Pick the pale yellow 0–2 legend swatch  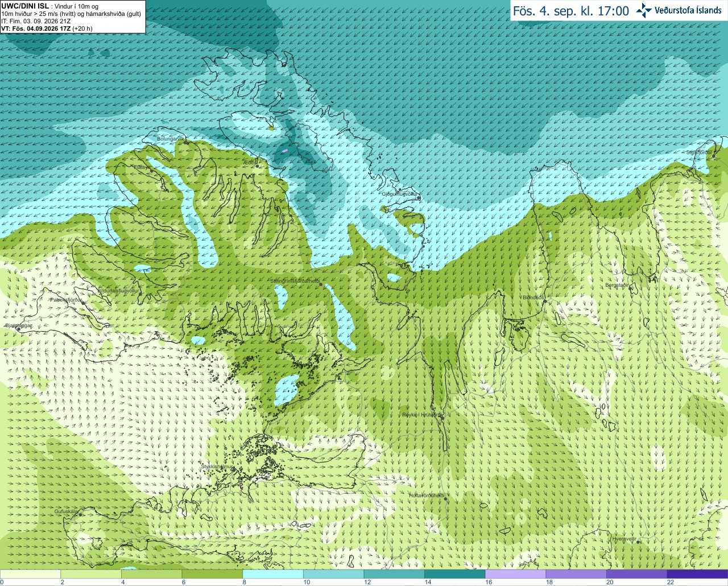30,574
